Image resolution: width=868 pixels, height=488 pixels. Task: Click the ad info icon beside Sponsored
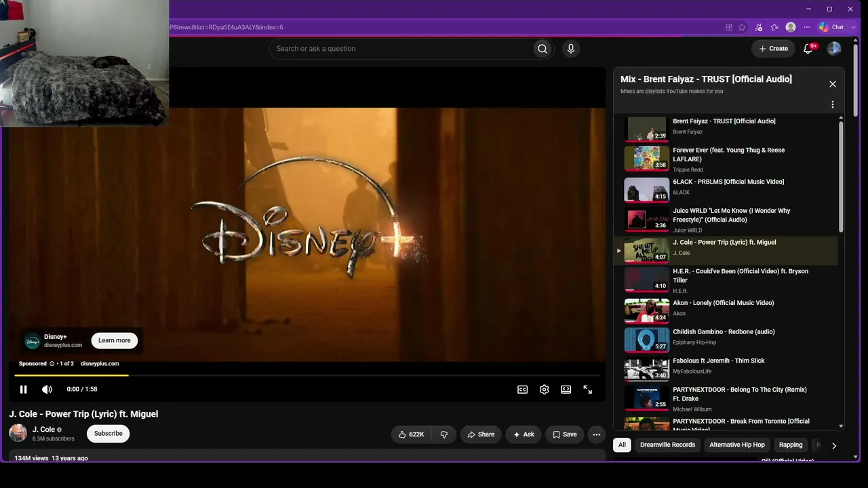52,364
